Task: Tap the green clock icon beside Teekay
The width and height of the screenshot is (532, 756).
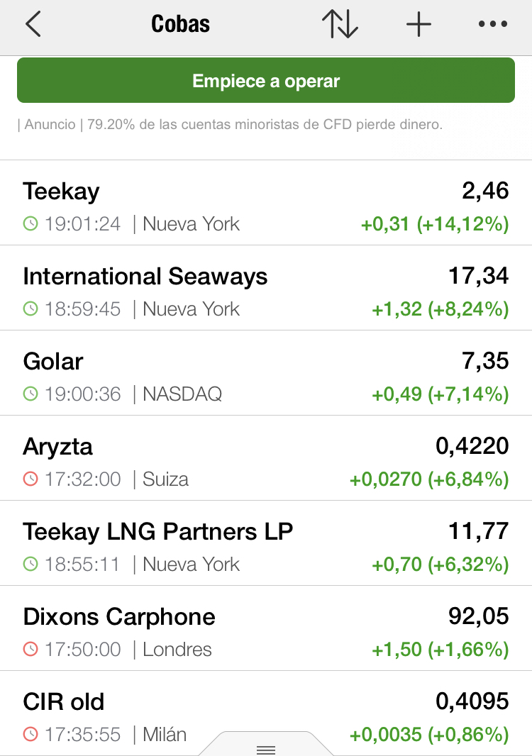Action: [x=30, y=224]
